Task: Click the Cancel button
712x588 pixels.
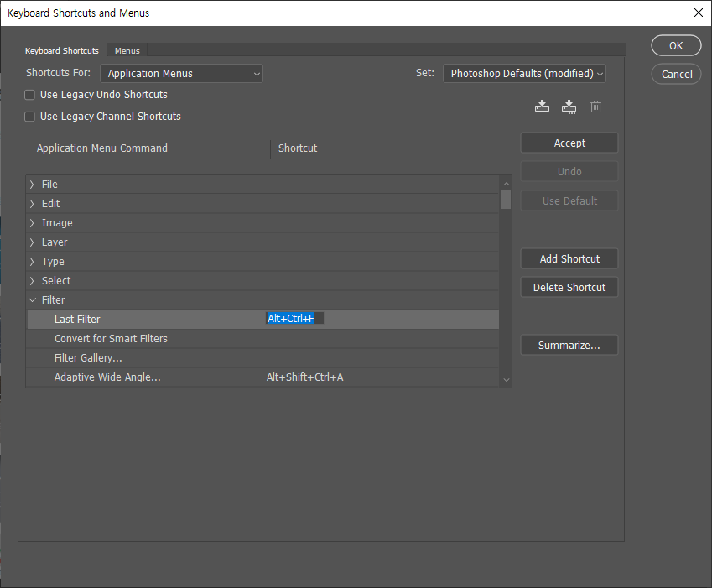Action: 676,74
